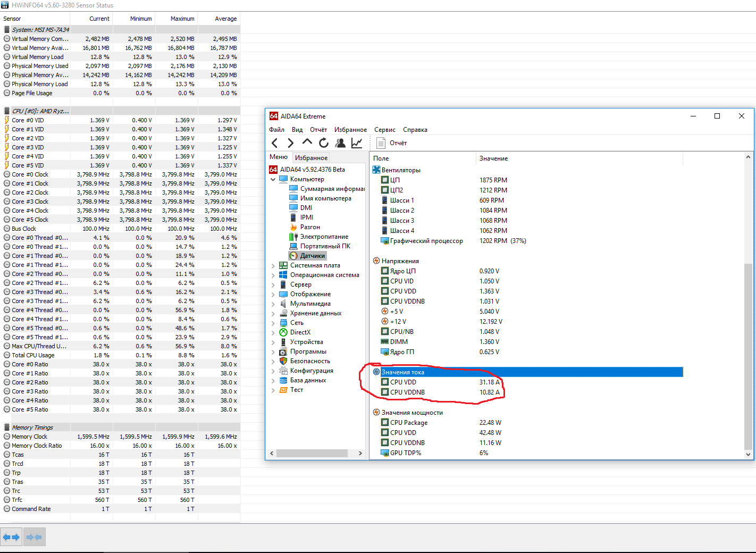Click the Current column header in HWiNFO
The height and width of the screenshot is (553, 756).
pyautogui.click(x=91, y=19)
